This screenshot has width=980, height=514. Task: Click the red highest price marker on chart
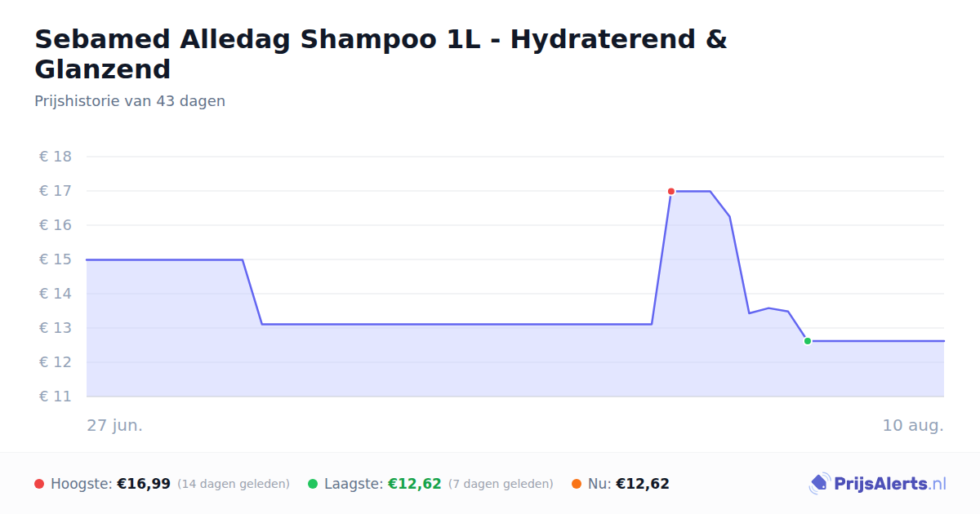coord(671,191)
